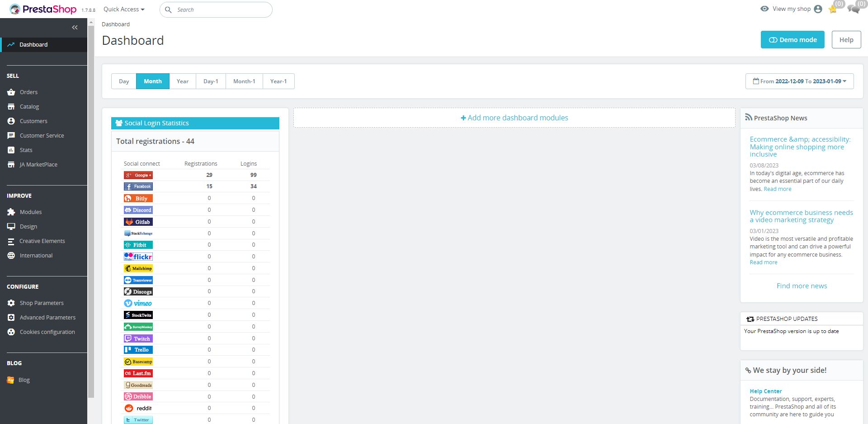Click the Logins column header
This screenshot has height=424, width=868.
tap(249, 164)
